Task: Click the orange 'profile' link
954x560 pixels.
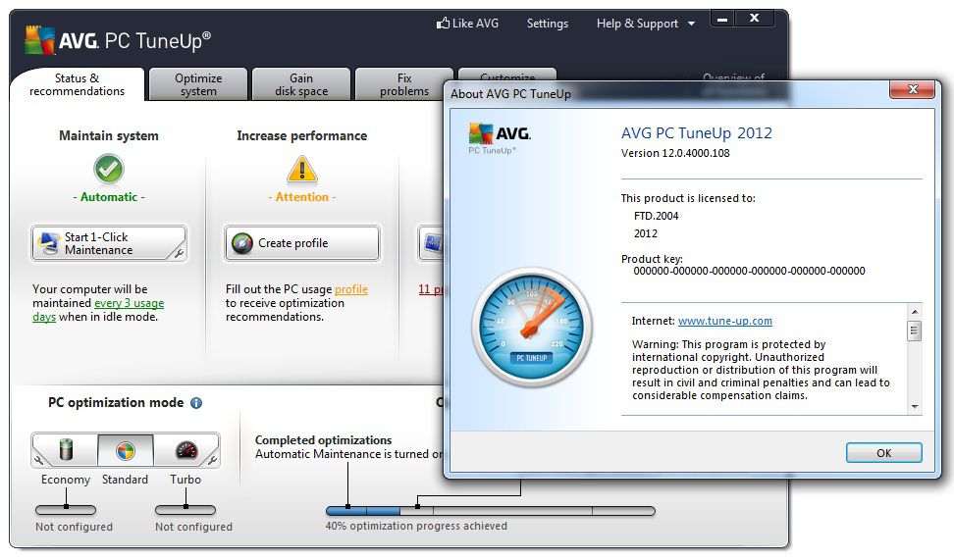Action: click(351, 289)
